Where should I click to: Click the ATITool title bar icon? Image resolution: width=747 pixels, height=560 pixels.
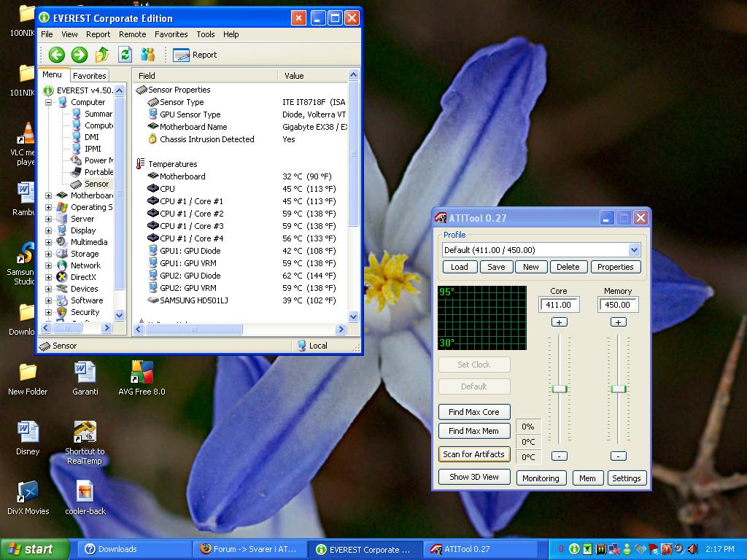[440, 218]
